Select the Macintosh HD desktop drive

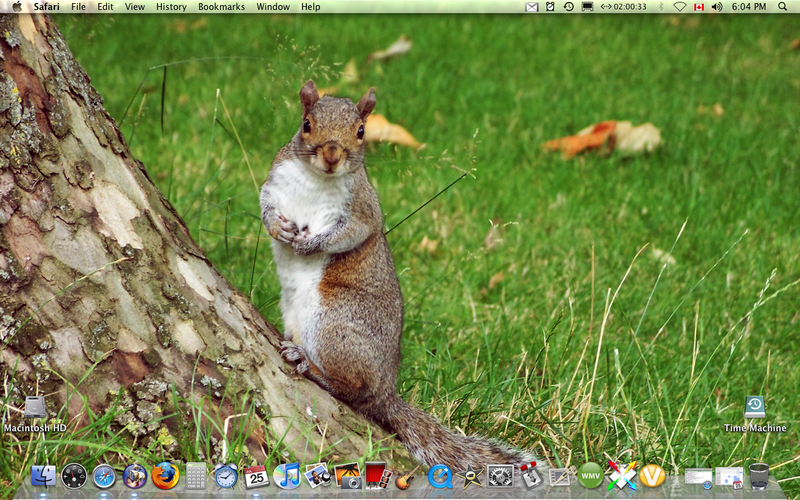point(35,415)
